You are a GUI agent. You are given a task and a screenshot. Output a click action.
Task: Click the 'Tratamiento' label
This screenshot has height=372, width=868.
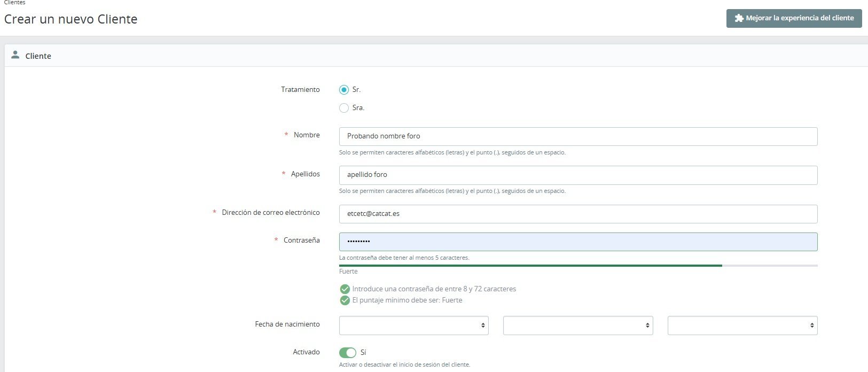[300, 90]
